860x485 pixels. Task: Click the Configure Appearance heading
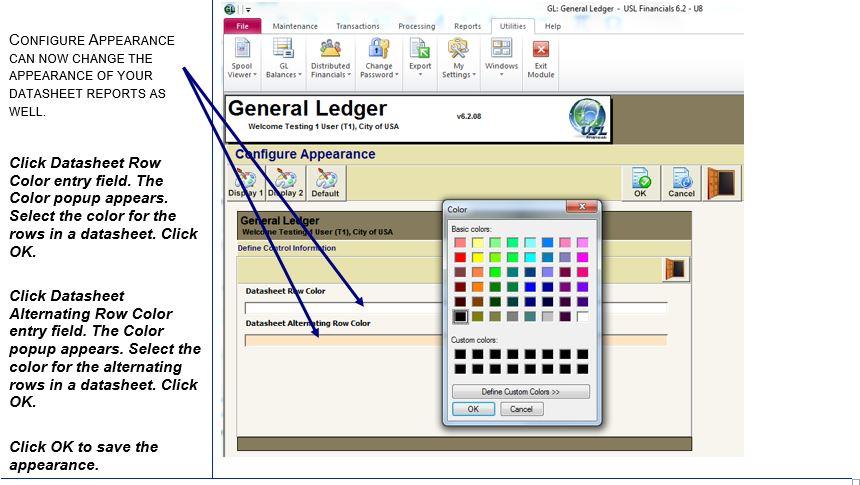(305, 154)
